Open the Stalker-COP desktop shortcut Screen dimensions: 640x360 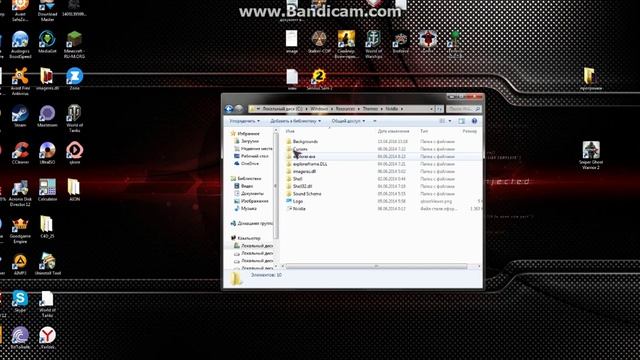tap(319, 42)
